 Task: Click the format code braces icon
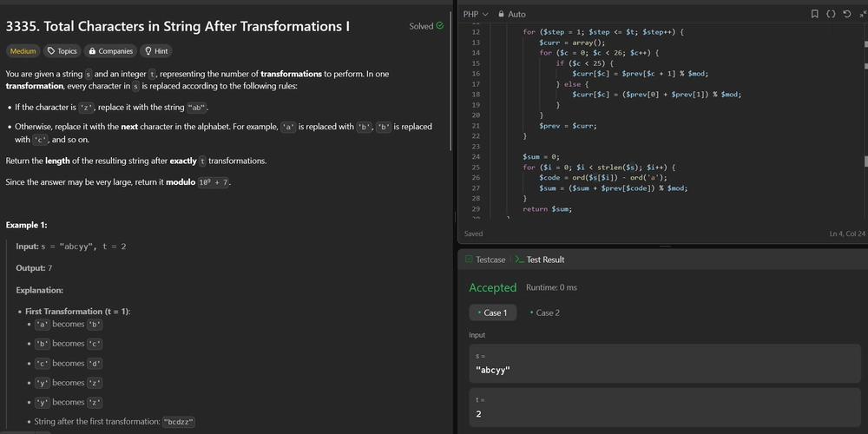tap(831, 14)
